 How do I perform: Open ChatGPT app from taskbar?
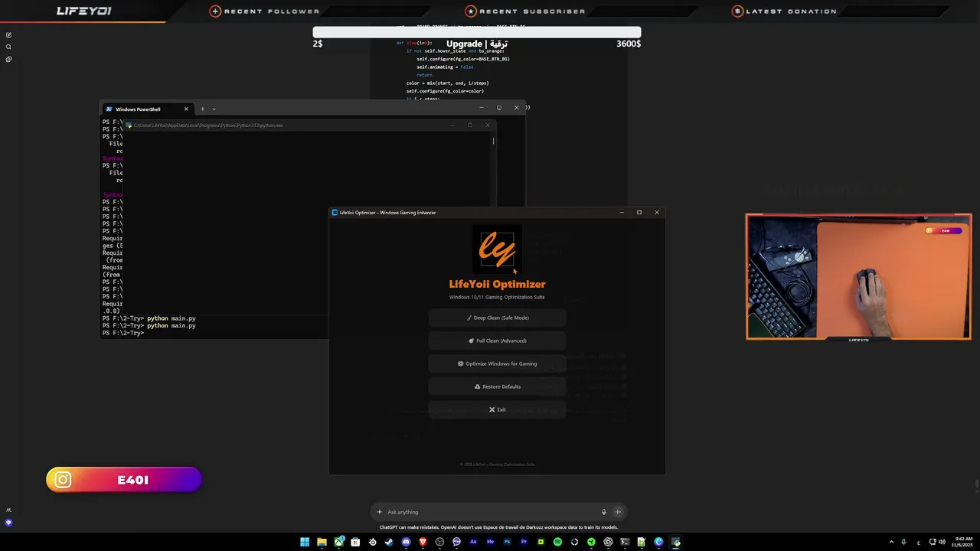pos(608,542)
